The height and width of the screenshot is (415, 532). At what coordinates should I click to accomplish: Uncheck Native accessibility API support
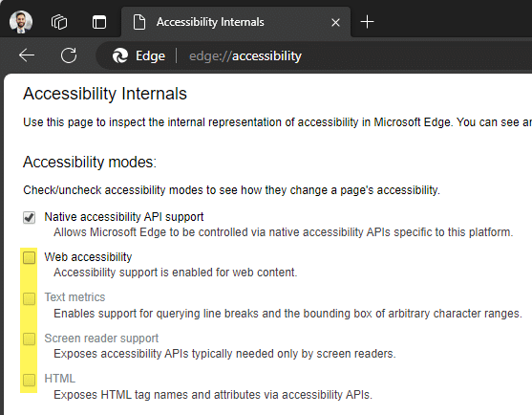coord(30,217)
